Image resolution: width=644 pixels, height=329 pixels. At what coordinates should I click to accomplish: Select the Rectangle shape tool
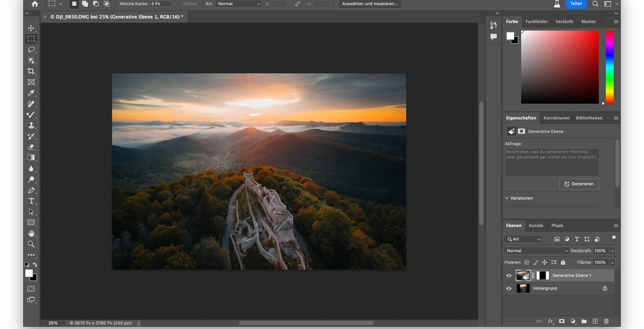[31, 222]
